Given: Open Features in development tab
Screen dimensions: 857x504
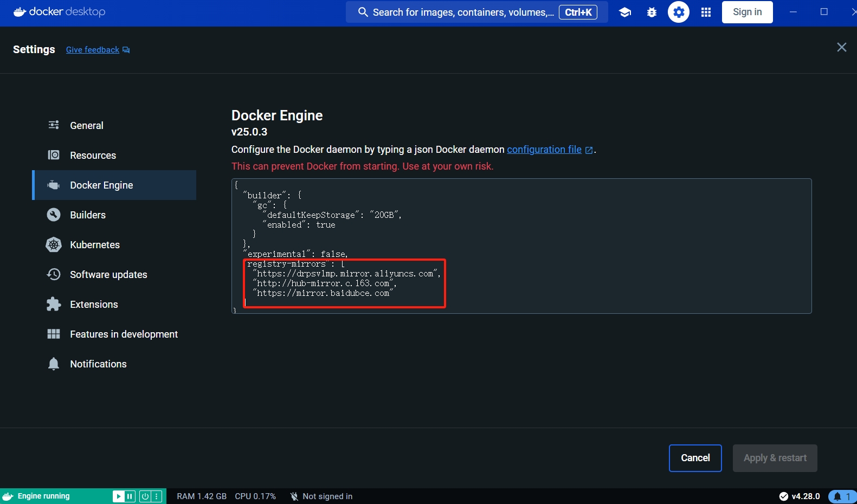Looking at the screenshot, I should click(114, 334).
